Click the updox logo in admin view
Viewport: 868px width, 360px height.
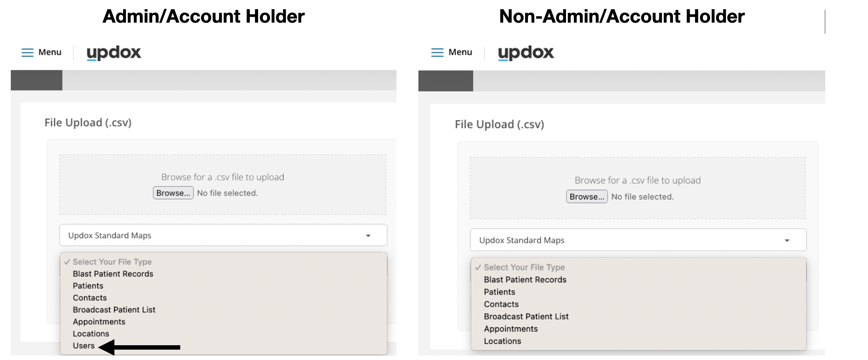pyautogui.click(x=114, y=53)
